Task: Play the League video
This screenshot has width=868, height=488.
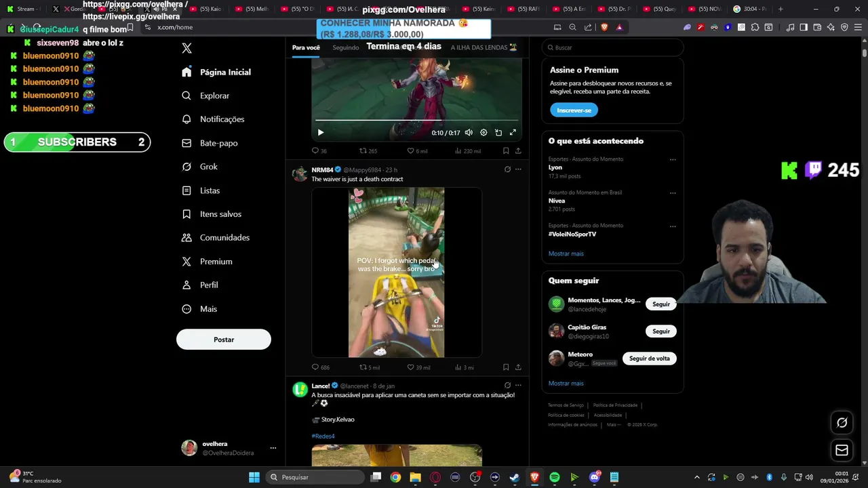Action: (x=321, y=133)
